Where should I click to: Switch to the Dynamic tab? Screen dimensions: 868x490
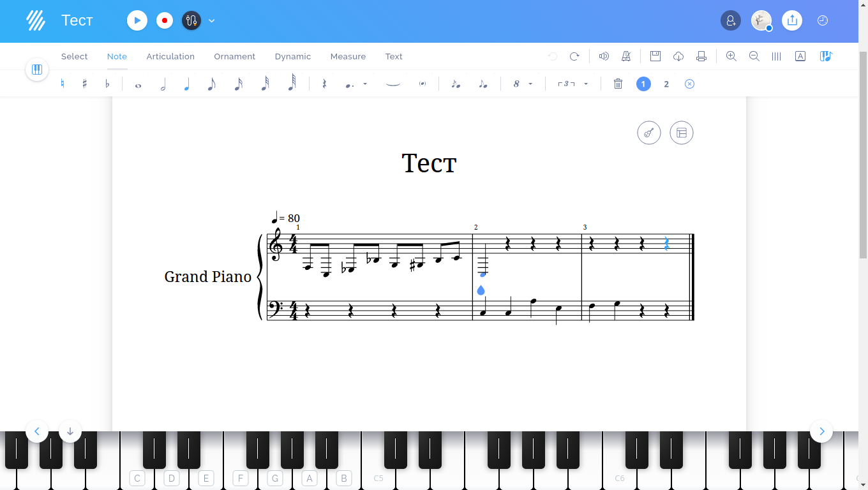point(293,56)
